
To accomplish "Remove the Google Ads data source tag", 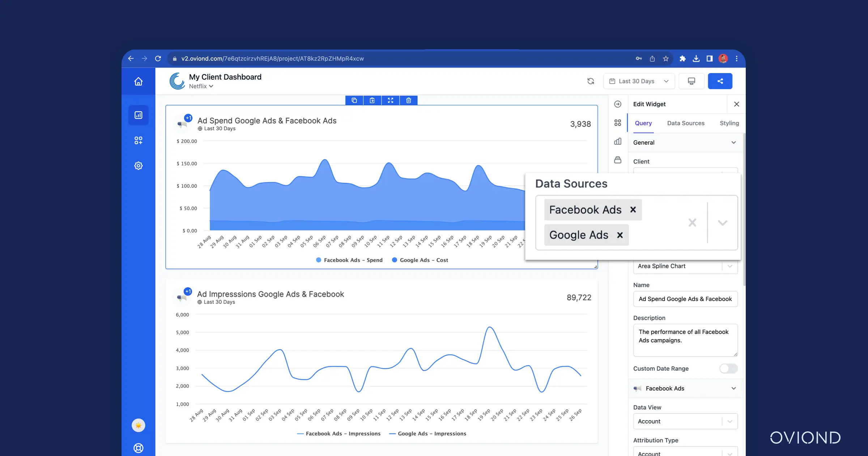I will (620, 235).
